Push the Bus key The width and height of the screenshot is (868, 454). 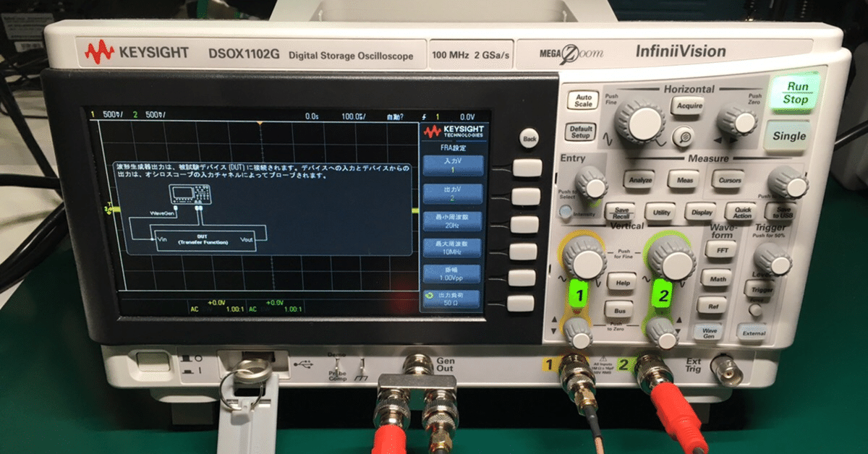(x=620, y=309)
